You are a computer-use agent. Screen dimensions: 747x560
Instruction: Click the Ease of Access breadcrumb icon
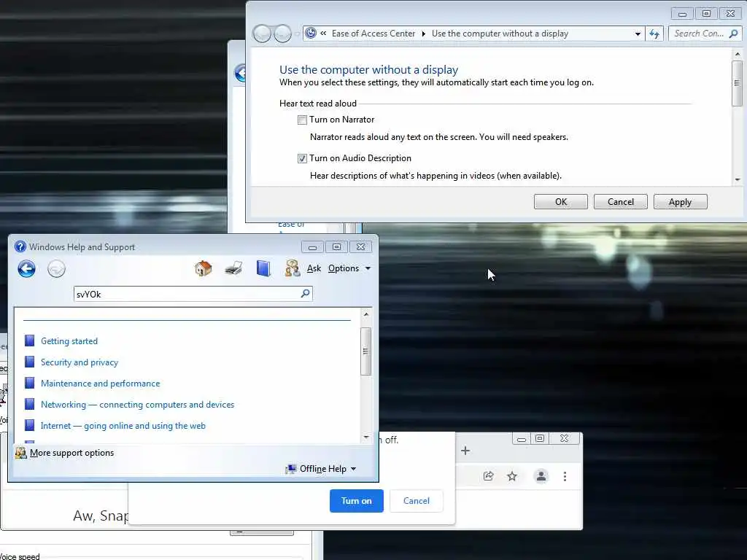pos(311,33)
